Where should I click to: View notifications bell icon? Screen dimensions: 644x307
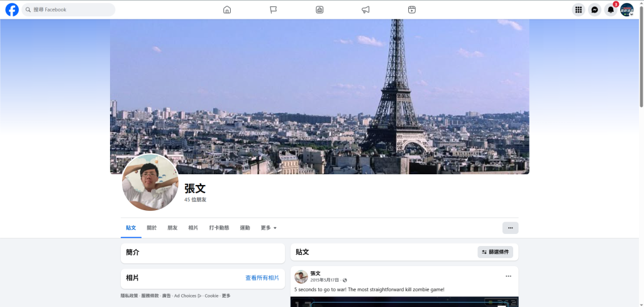tap(611, 9)
